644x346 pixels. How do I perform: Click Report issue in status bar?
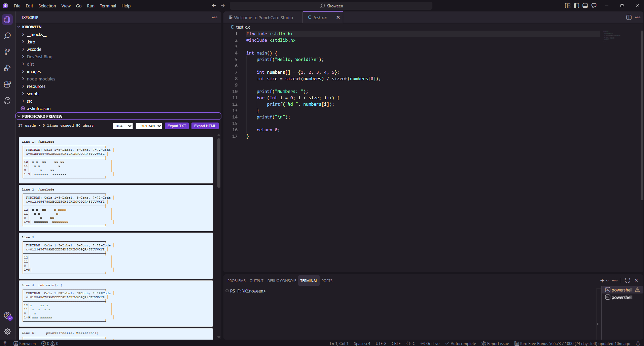[x=495, y=343]
